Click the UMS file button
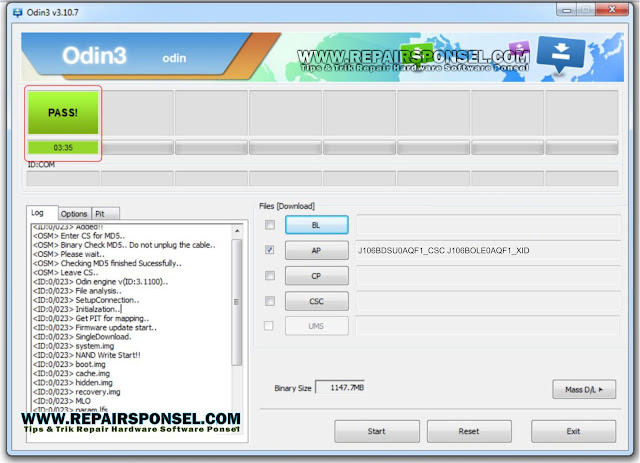The width and height of the screenshot is (640, 463). [316, 326]
